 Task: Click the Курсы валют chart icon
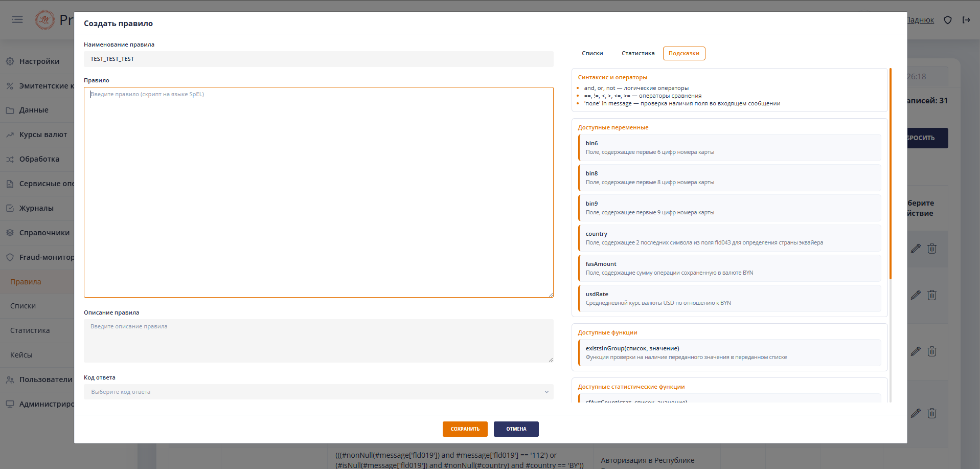(x=10, y=135)
